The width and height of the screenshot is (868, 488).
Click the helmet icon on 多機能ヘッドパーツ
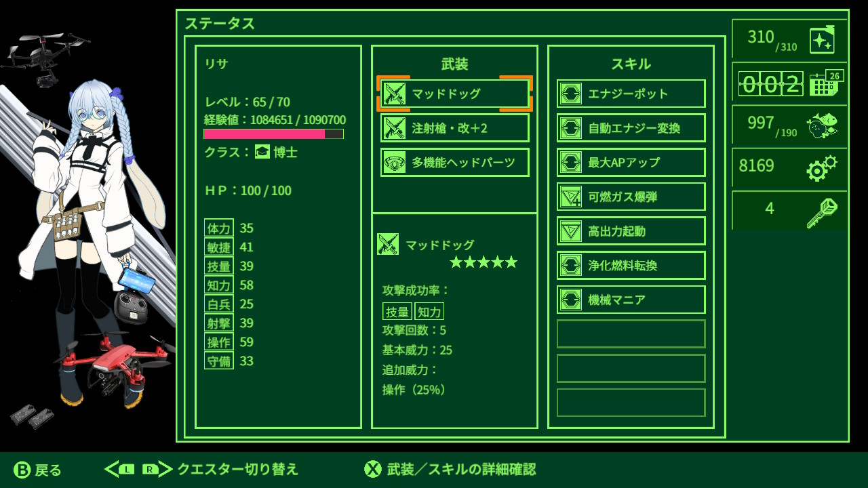click(395, 163)
